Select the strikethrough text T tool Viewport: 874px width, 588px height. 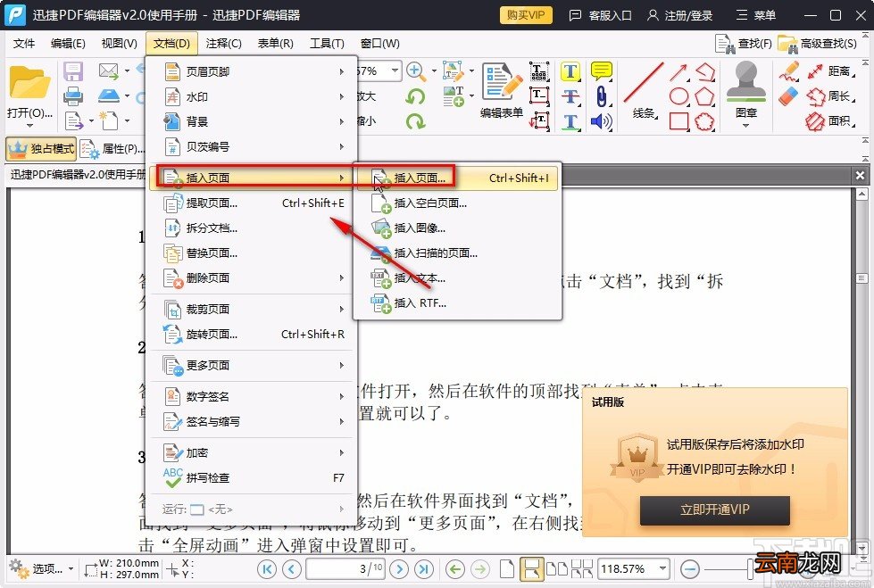pos(570,96)
